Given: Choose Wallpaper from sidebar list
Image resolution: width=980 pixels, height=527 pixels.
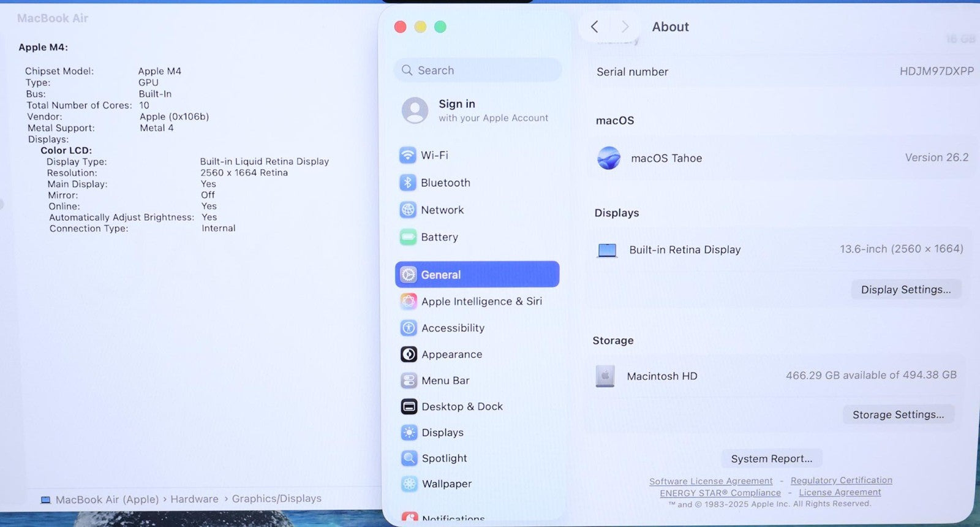Looking at the screenshot, I should 447,483.
